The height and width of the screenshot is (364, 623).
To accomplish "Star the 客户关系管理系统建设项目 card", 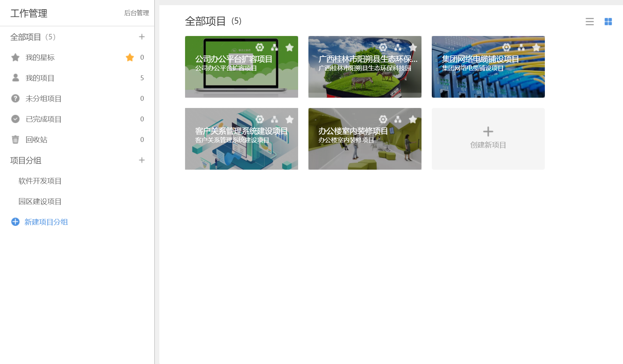I will 290,119.
